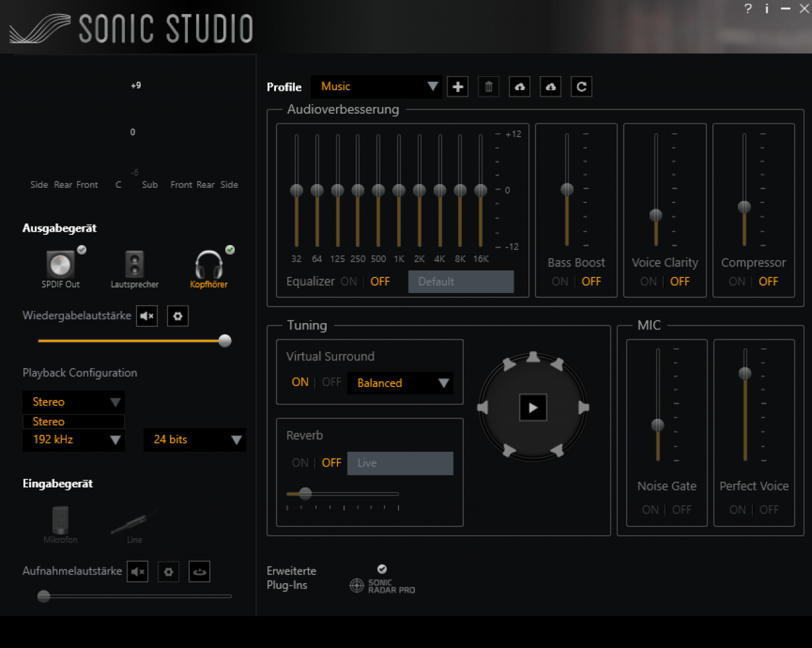Click the recording volume slider handle

pyautogui.click(x=44, y=597)
